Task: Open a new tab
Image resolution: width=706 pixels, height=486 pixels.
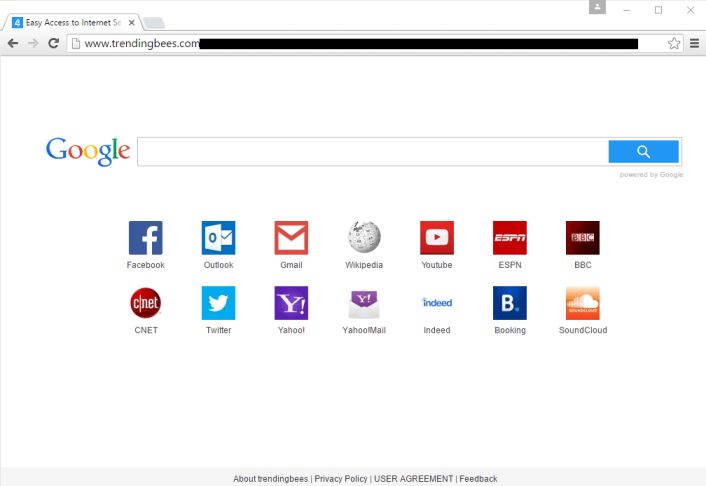Action: coord(154,23)
